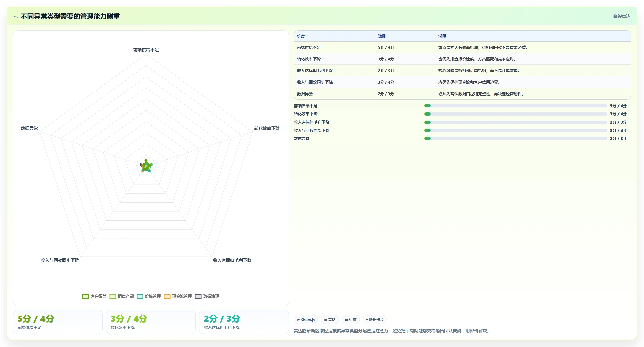Open the 3分 / 4分 转化效率下降 card
The width and height of the screenshot is (644, 347).
[x=151, y=322]
